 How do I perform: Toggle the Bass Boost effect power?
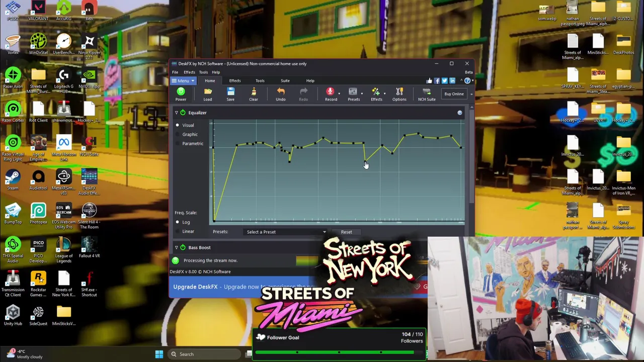tap(183, 247)
